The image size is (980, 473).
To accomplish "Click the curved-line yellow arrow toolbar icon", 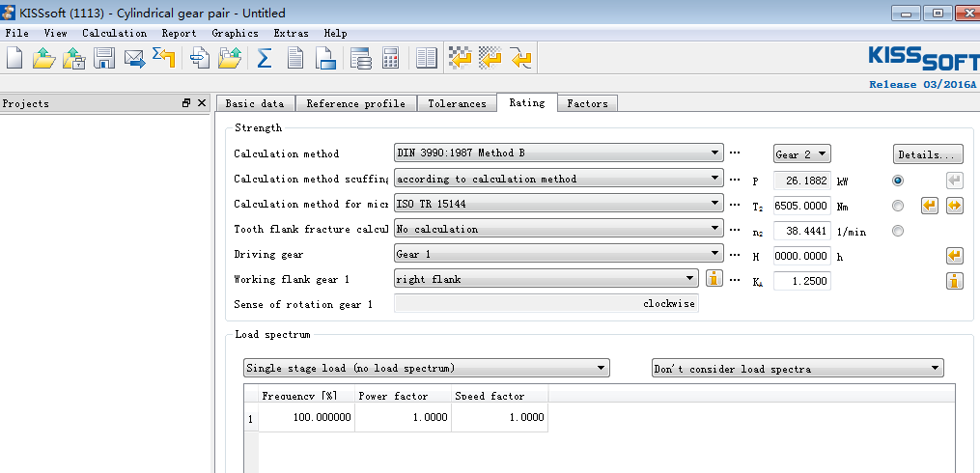I will (520, 58).
